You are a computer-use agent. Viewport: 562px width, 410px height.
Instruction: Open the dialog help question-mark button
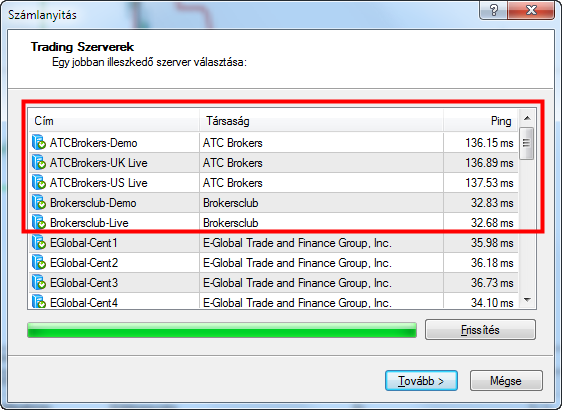pos(494,10)
